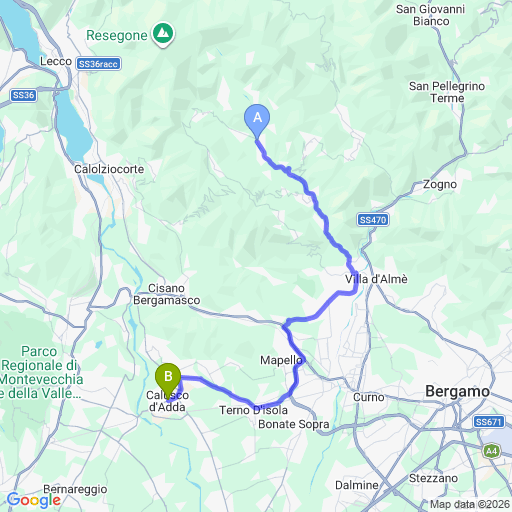Viewport: 512px width, 512px height.
Task: Click the Map data ©2026 attribution
Action: pyautogui.click(x=470, y=504)
